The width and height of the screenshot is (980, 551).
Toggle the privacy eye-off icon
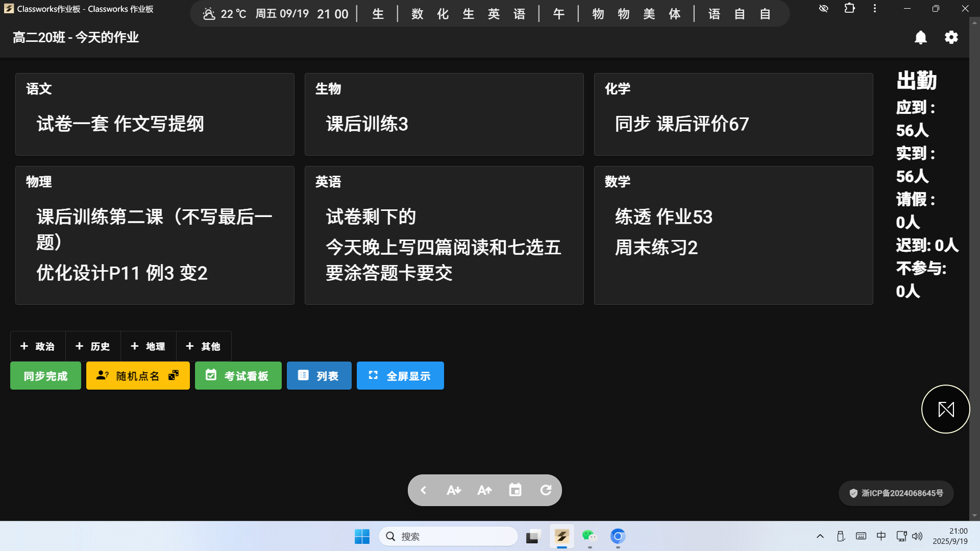(823, 9)
